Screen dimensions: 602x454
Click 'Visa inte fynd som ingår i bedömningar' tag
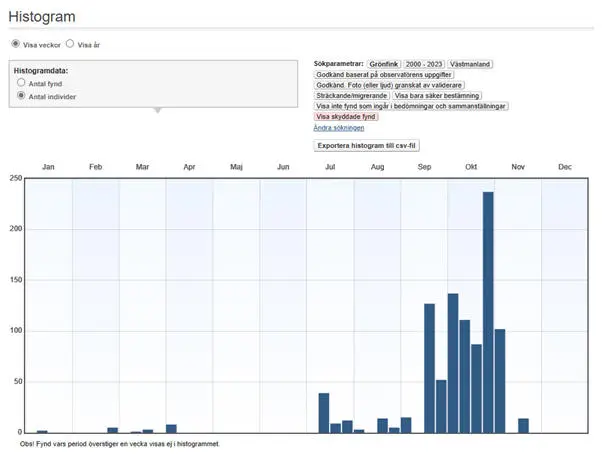click(412, 106)
